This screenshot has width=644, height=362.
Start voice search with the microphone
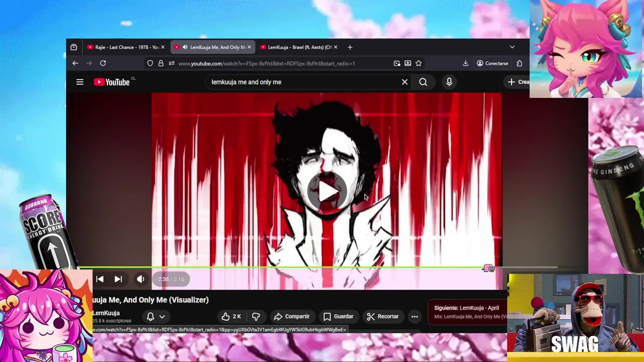[449, 82]
